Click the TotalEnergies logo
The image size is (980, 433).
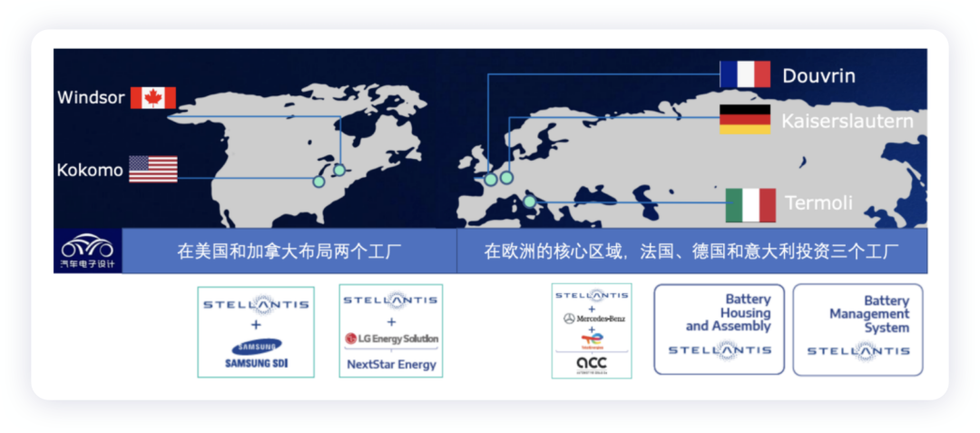click(x=592, y=341)
